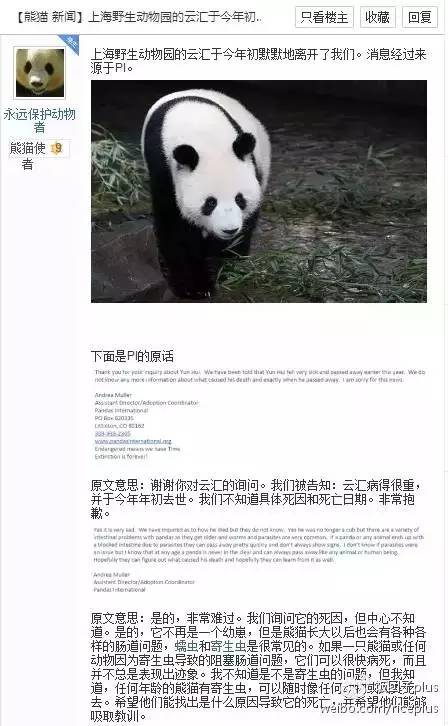Click the opening sentence 消息经过来源于PI
Screen dimensions: 448x726
click(x=258, y=61)
